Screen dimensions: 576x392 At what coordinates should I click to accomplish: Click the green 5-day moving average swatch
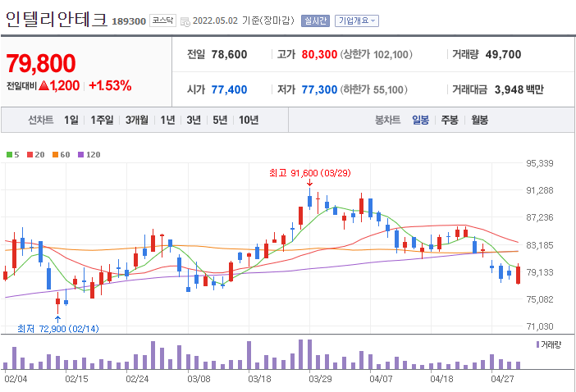point(10,155)
